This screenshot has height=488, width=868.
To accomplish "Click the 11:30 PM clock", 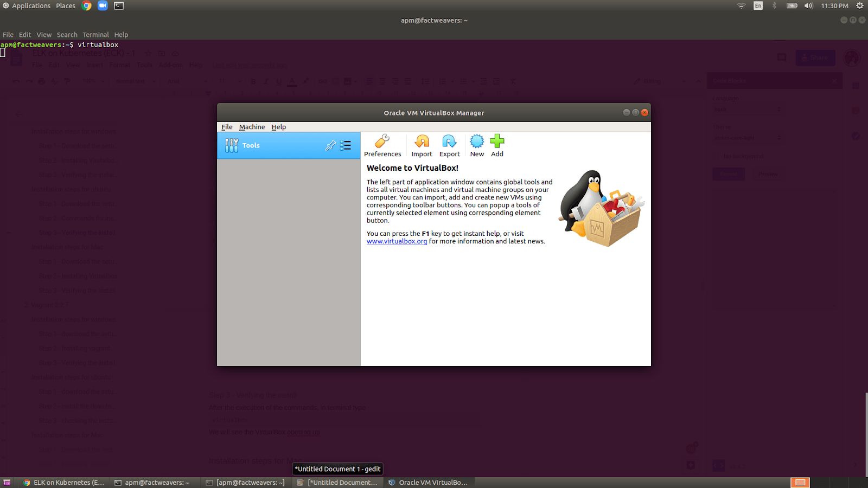I will [x=834, y=5].
